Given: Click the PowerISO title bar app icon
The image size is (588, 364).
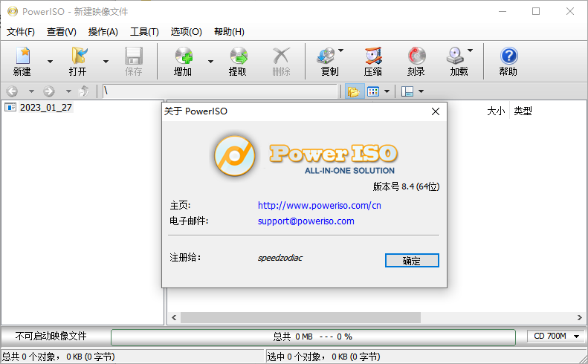Looking at the screenshot, I should pyautogui.click(x=13, y=11).
